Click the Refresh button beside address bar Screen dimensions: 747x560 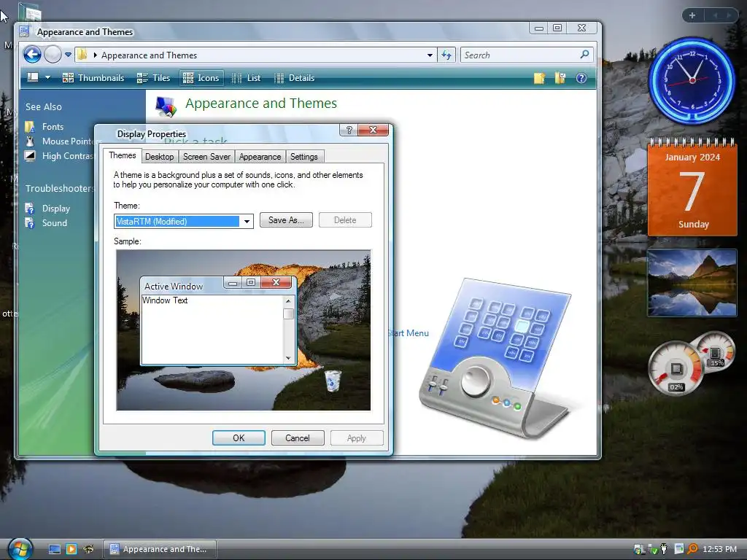tap(446, 55)
